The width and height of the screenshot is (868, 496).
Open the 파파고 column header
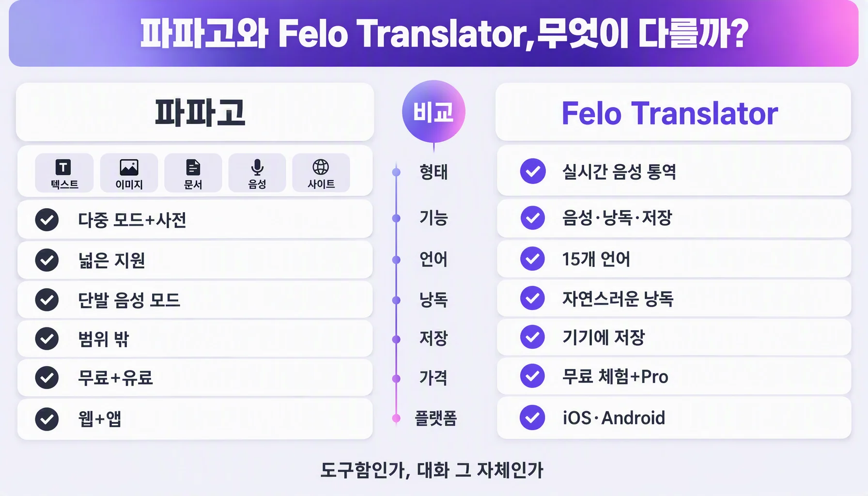(x=195, y=112)
